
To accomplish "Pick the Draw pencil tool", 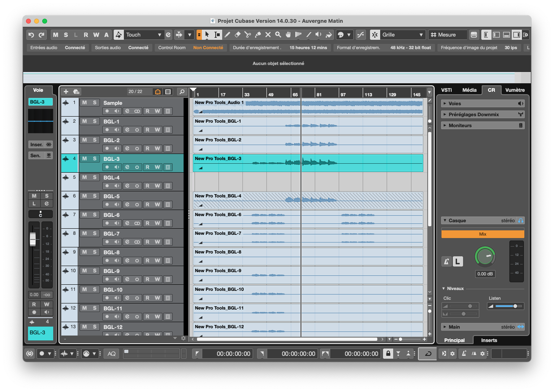I will pyautogui.click(x=227, y=35).
